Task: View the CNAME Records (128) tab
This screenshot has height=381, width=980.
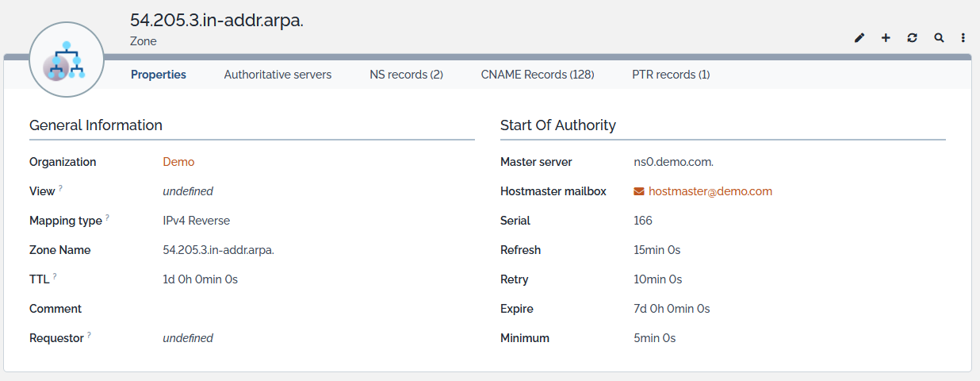Action: click(538, 75)
